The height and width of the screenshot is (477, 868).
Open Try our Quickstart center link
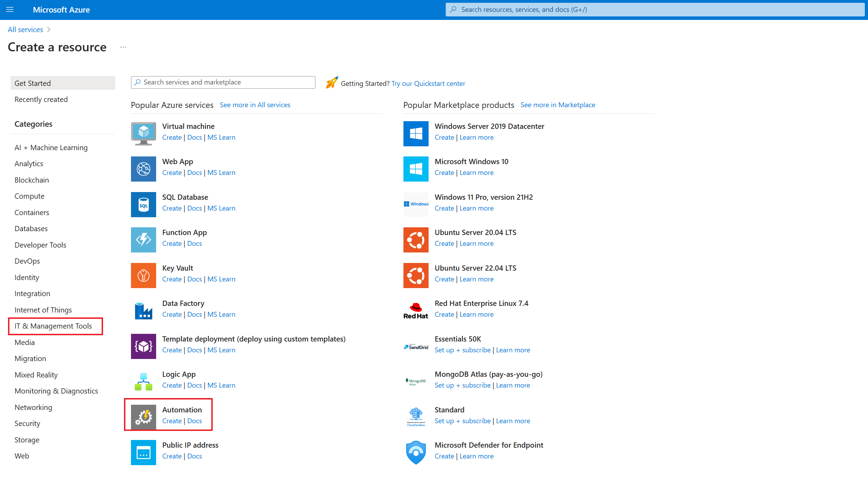pyautogui.click(x=428, y=83)
